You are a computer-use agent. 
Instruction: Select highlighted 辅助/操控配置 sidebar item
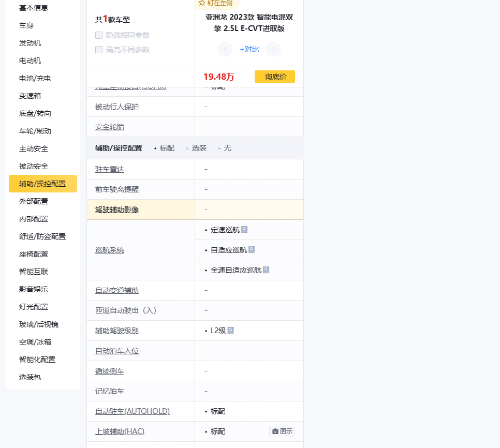click(43, 184)
